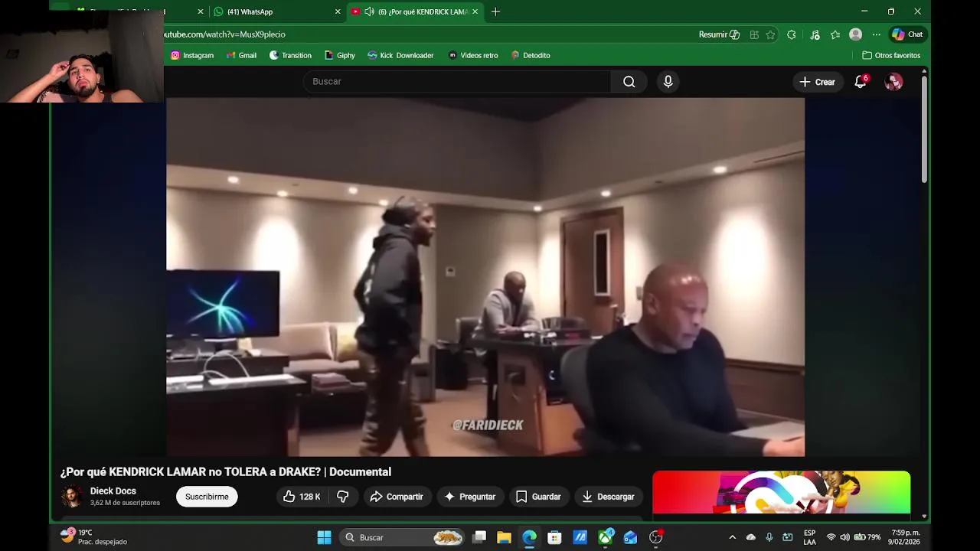Click the battery 79% indicator
This screenshot has height=551, width=980.
pos(867,537)
